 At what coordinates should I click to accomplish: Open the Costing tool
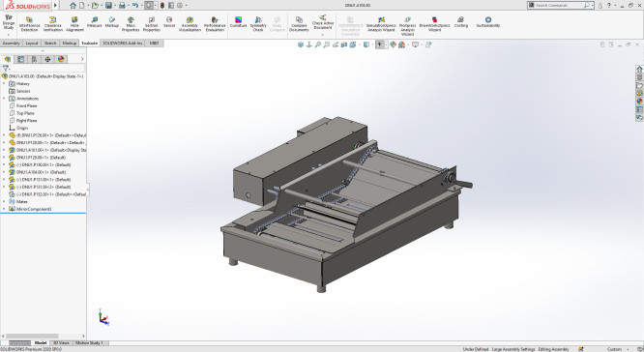(x=461, y=22)
